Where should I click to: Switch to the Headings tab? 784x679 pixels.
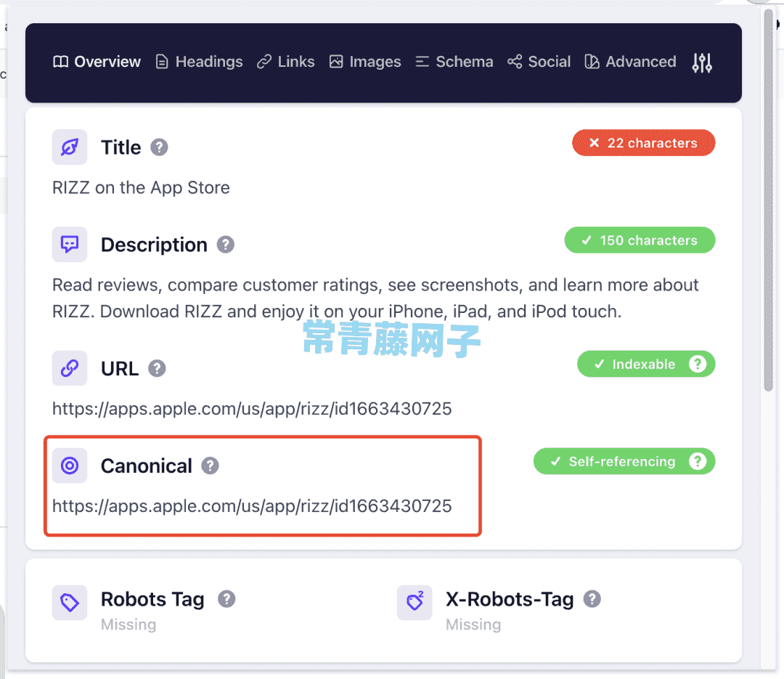[199, 62]
